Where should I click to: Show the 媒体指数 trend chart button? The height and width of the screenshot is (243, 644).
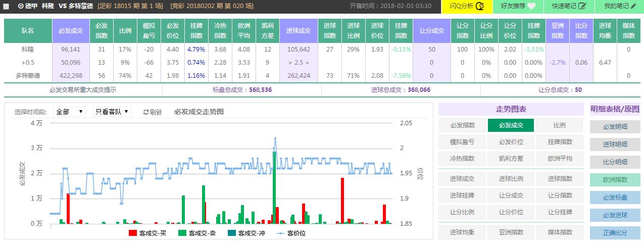tap(560, 232)
